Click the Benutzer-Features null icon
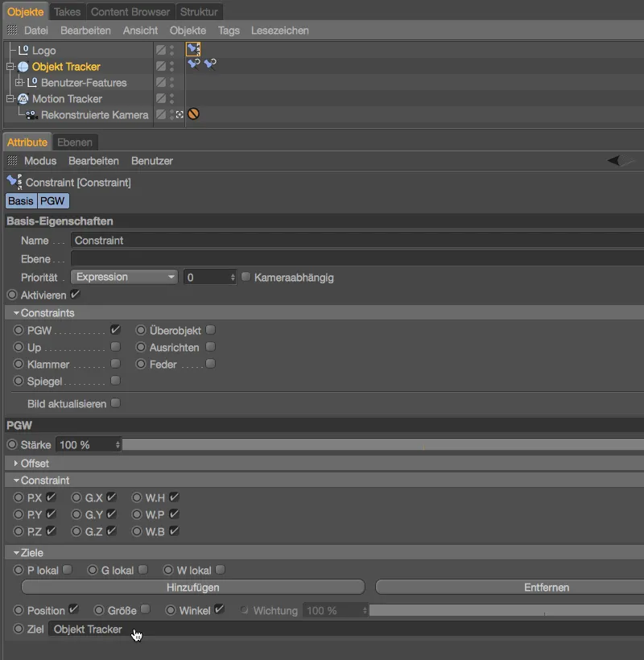The height and width of the screenshot is (660, 644). click(x=32, y=82)
